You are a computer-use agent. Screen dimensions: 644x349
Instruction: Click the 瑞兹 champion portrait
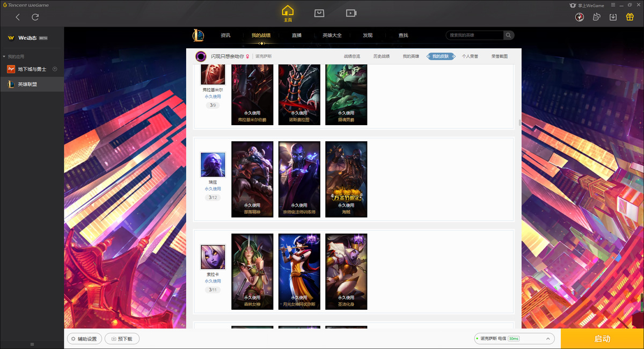[213, 164]
